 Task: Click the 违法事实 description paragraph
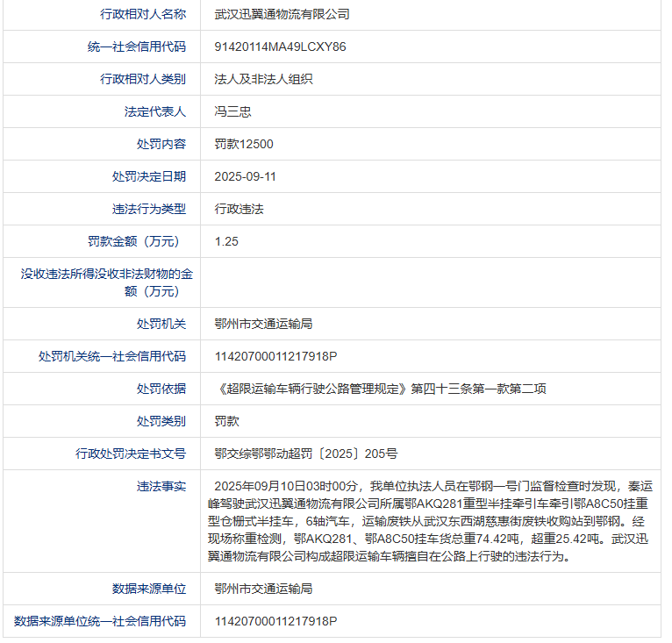(433, 520)
